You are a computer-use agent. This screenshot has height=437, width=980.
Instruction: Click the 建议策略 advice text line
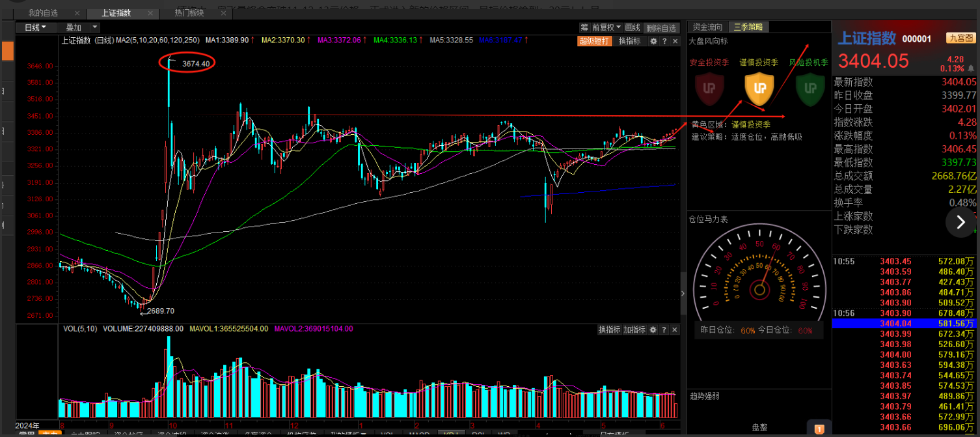(x=747, y=137)
